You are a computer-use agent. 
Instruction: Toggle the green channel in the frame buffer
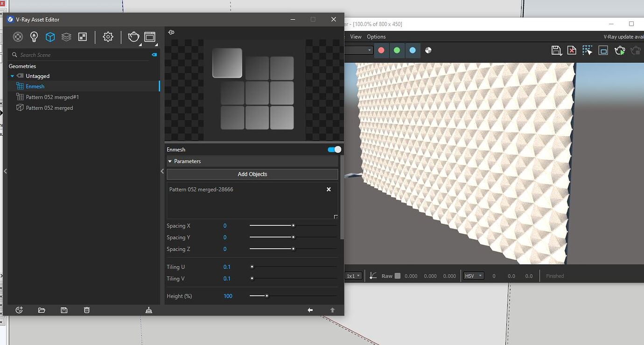point(397,50)
